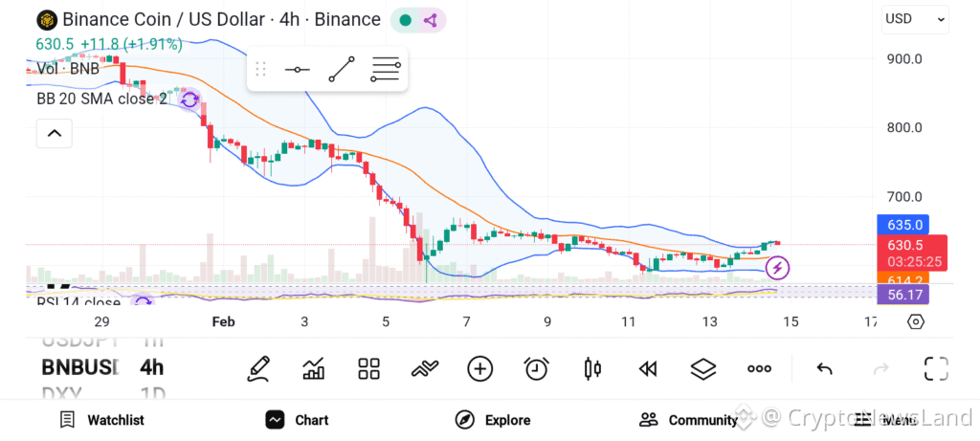The image size is (980, 441).
Task: Select the horizontal line drawing tool
Action: (x=297, y=69)
